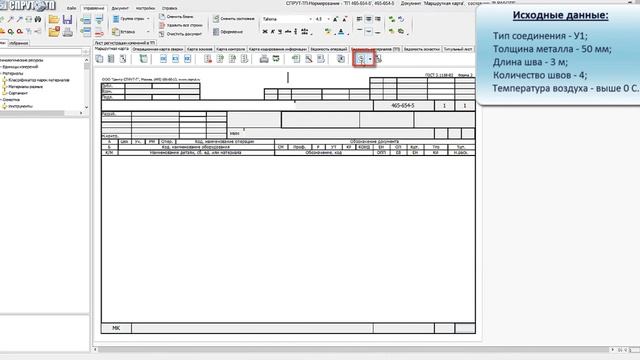Click the 'Очистить документ' command

[180, 34]
